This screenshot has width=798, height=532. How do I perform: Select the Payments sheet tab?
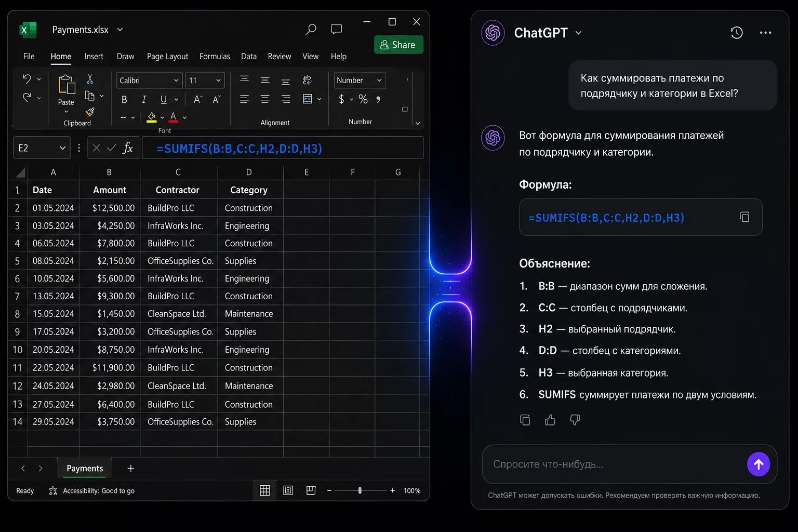[85, 469]
